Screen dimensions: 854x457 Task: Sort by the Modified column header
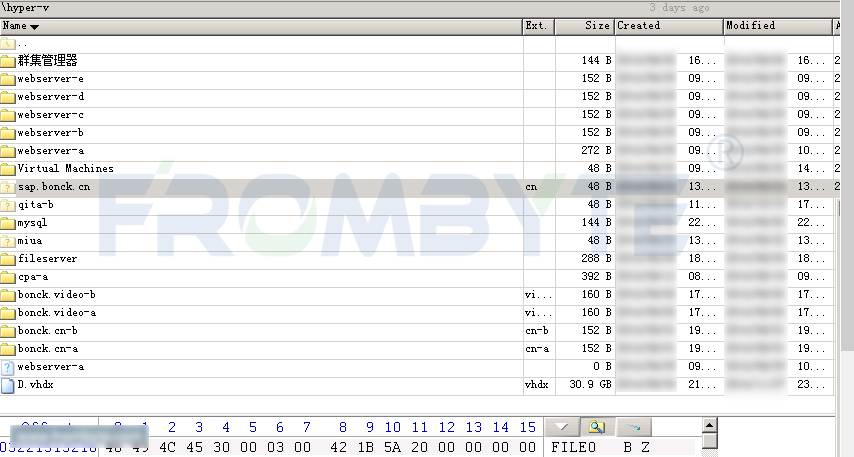pyautogui.click(x=778, y=26)
